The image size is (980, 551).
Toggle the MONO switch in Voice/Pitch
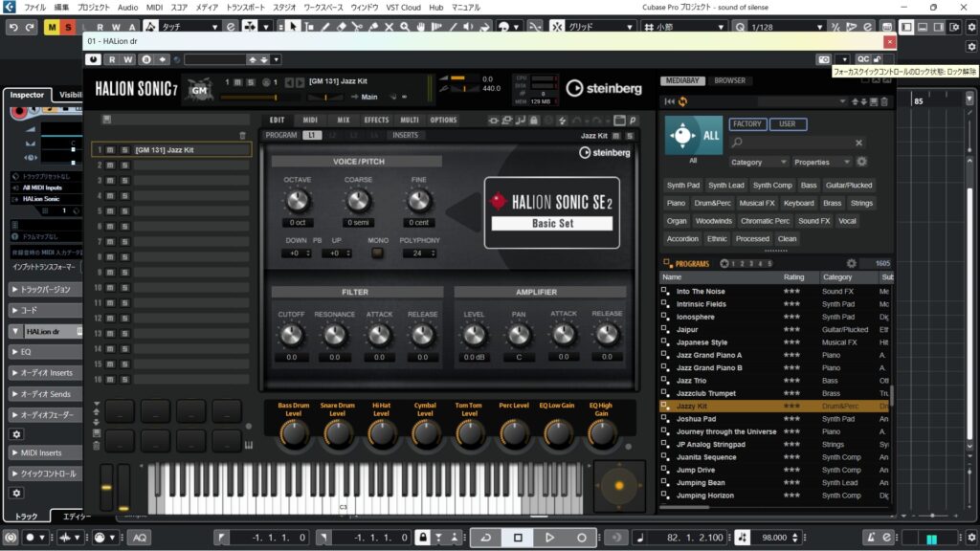tap(378, 253)
